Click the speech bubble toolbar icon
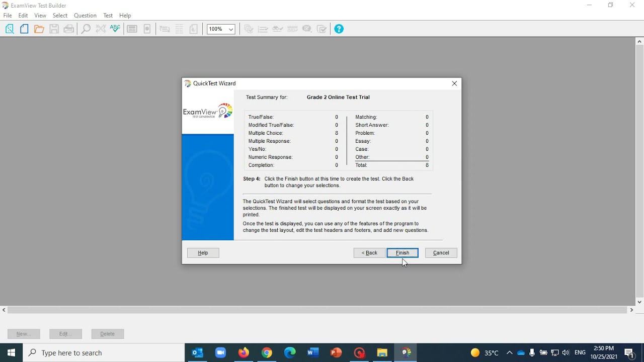Image resolution: width=644 pixels, height=362 pixels. [307, 29]
